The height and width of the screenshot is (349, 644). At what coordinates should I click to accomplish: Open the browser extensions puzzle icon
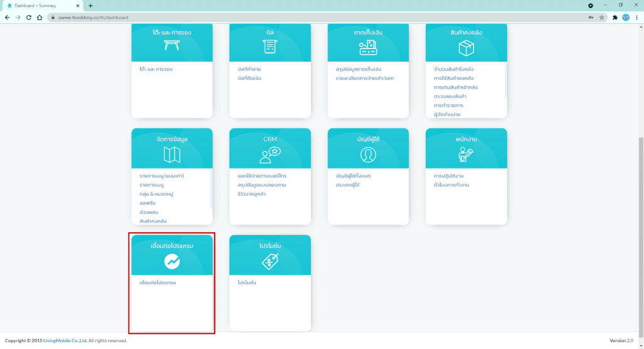click(614, 18)
